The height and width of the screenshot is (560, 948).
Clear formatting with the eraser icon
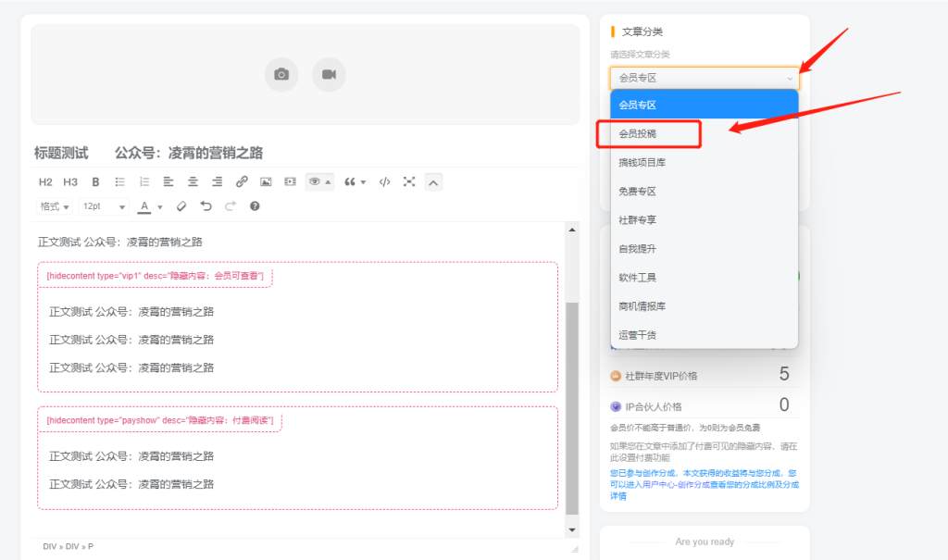pyautogui.click(x=181, y=205)
